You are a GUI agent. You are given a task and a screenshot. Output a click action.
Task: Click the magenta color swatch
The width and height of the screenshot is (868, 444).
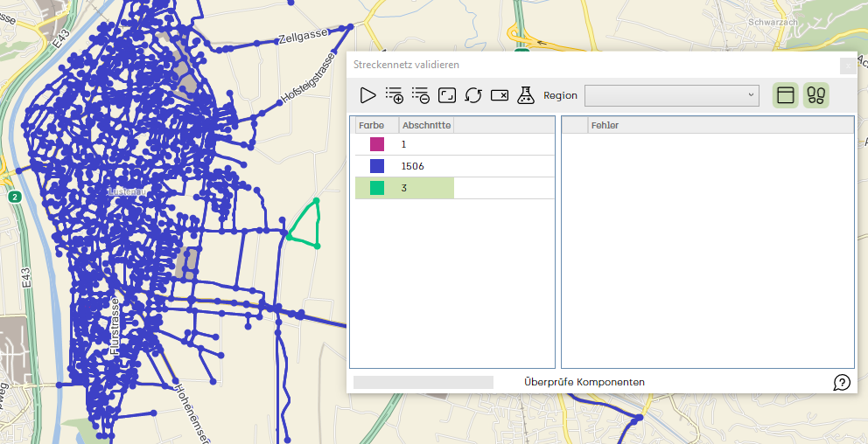pos(377,144)
